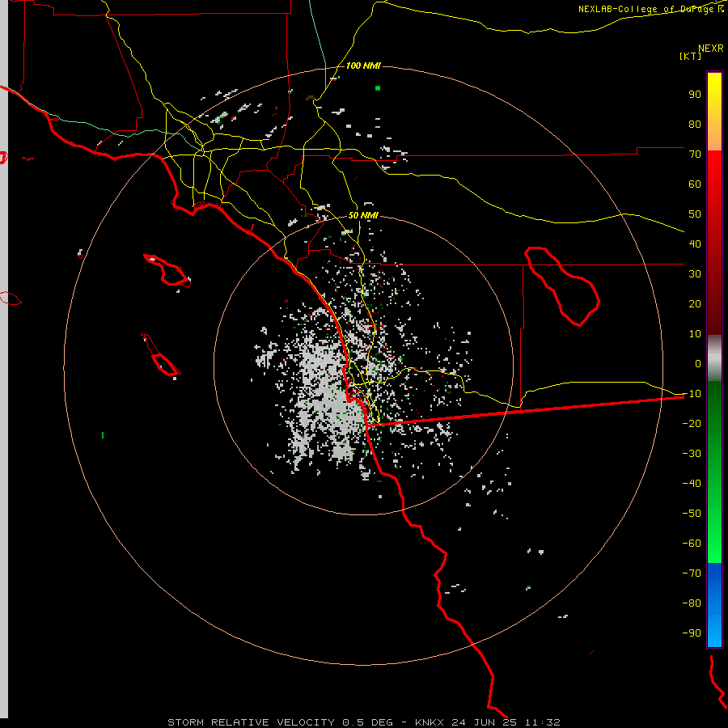728x728 pixels.
Task: Click the positive 10 scale value
Action: (695, 334)
